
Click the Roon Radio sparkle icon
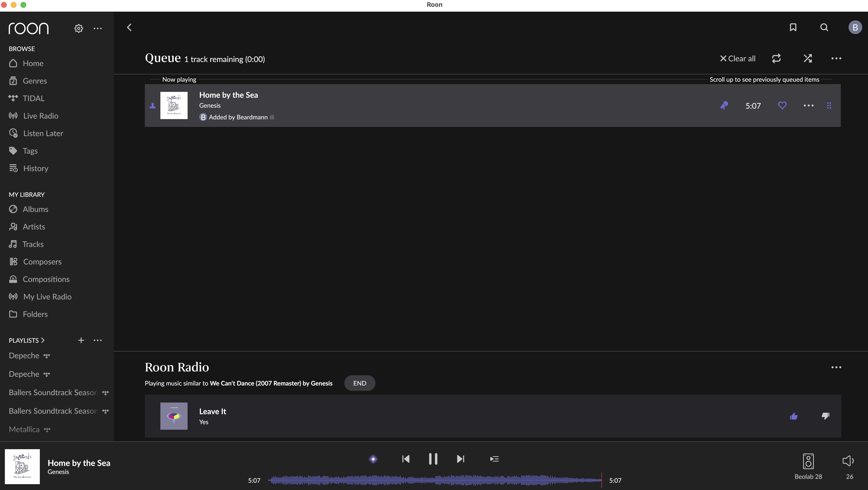(373, 459)
